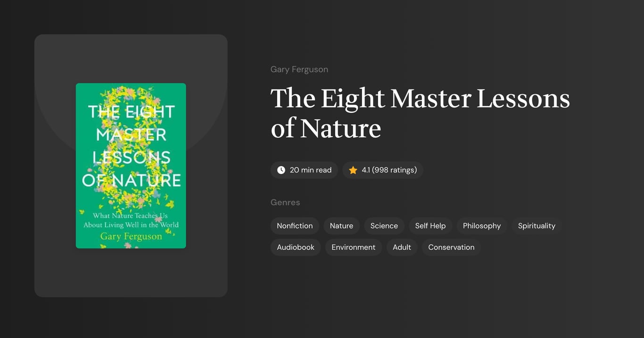This screenshot has height=338, width=644.
Task: Click the author name Gary Ferguson
Action: pyautogui.click(x=299, y=69)
